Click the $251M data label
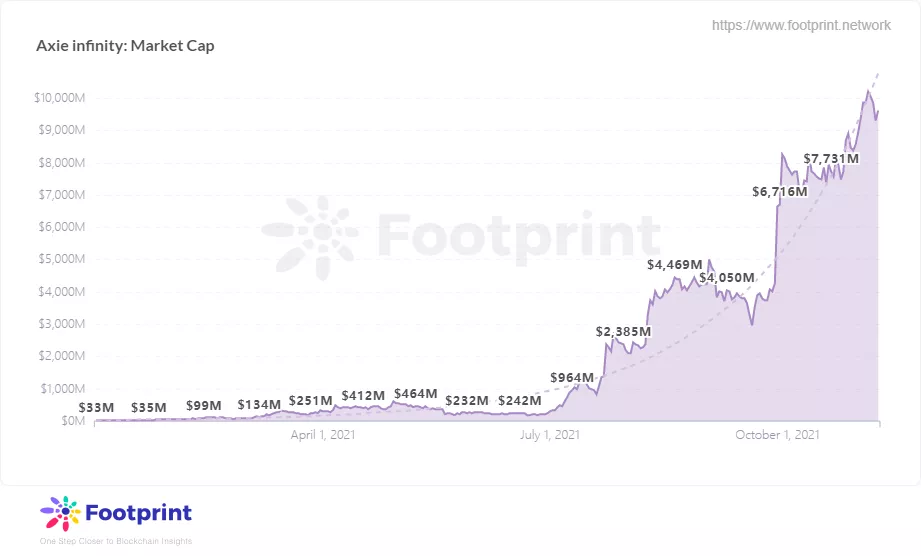This screenshot has height=556, width=921. pyautogui.click(x=311, y=400)
